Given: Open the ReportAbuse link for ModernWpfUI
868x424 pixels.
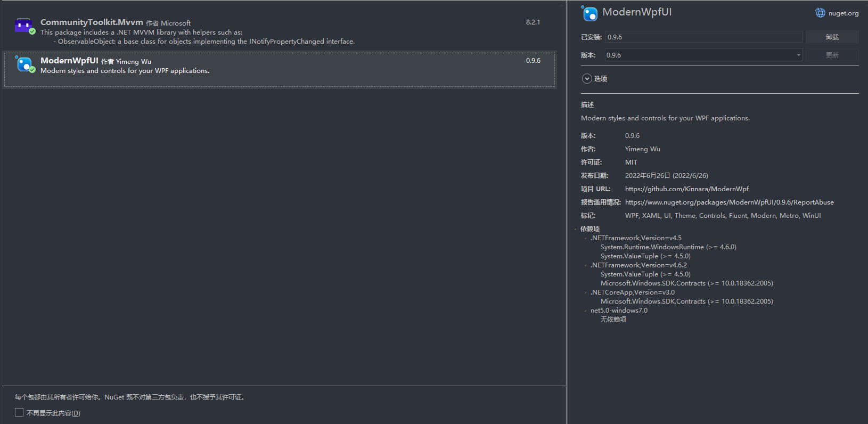Looking at the screenshot, I should (729, 202).
